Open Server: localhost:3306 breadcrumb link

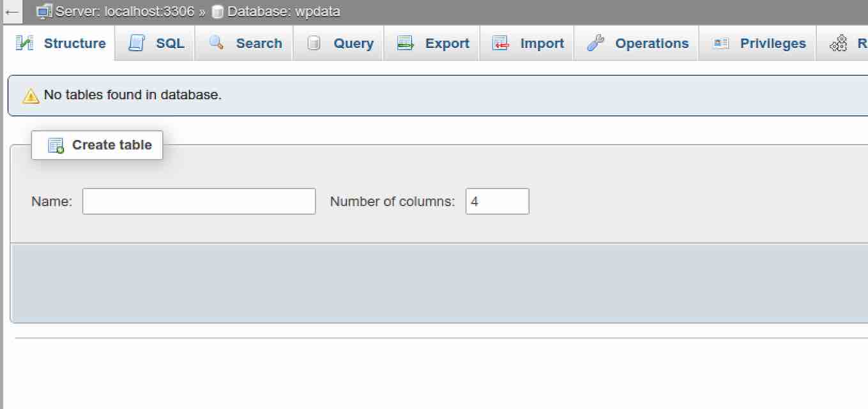pyautogui.click(x=125, y=12)
